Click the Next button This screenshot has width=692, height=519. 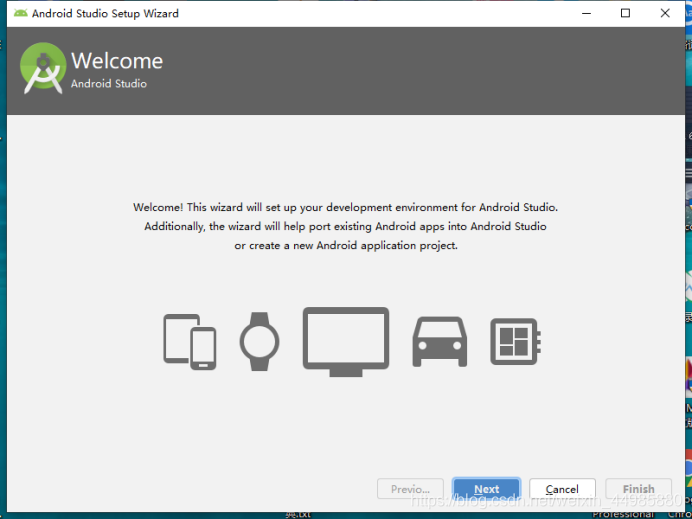486,489
